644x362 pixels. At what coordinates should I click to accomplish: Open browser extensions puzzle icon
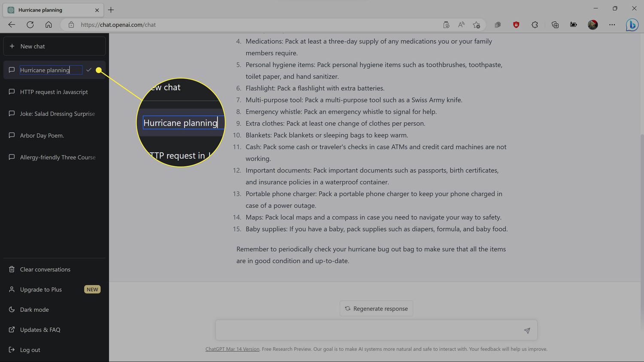point(535,25)
